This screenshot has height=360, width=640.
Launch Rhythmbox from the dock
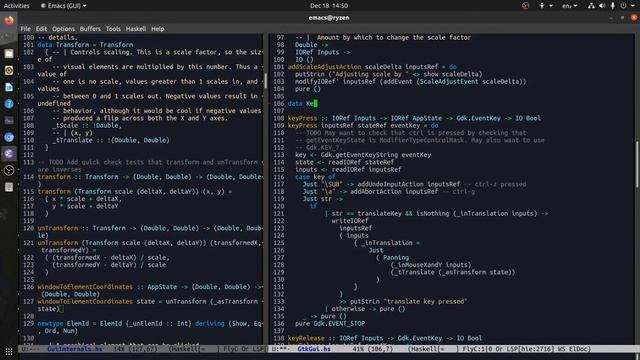pos(9,70)
